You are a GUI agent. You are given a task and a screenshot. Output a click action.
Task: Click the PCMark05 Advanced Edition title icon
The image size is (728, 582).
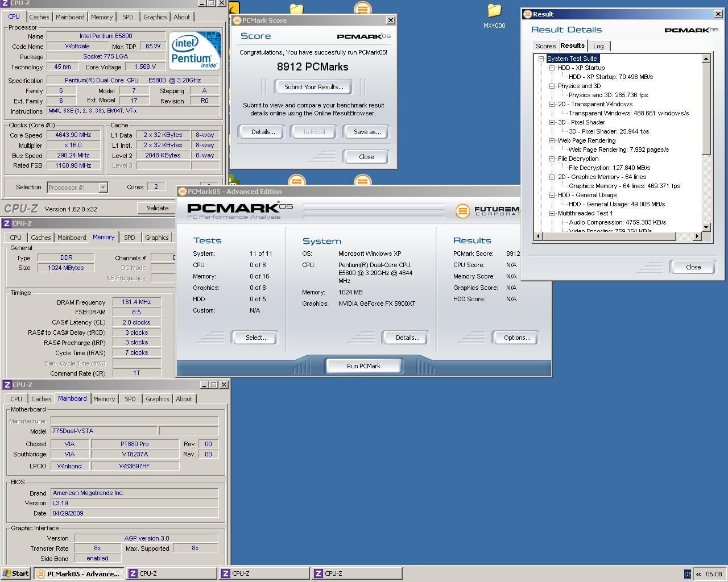(182, 192)
